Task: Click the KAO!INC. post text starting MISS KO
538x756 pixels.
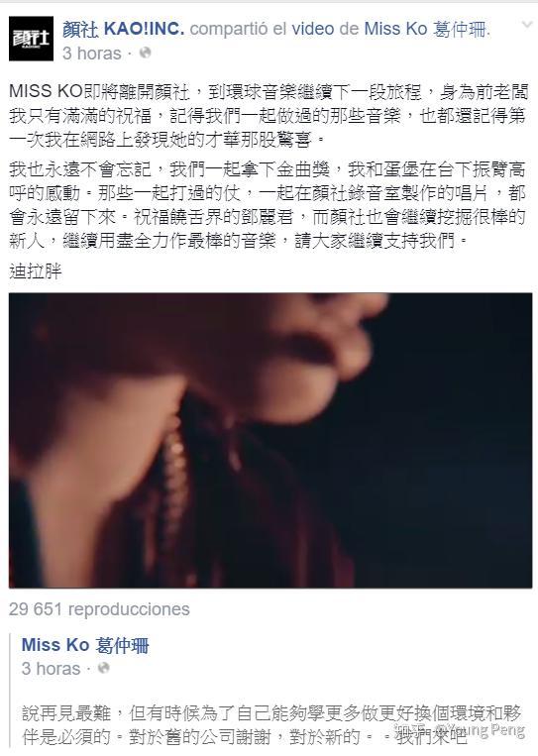Action: (x=269, y=116)
